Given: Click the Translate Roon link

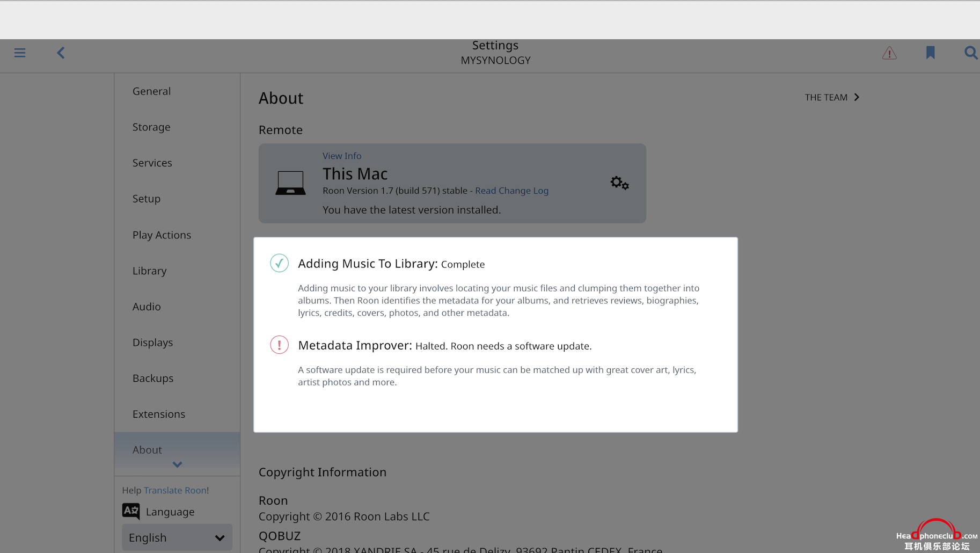Looking at the screenshot, I should tap(175, 490).
